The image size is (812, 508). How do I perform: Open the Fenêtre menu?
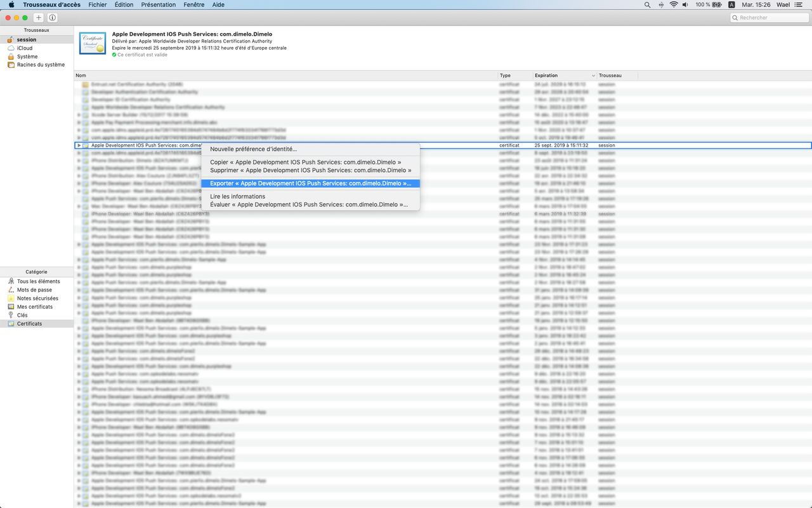click(x=193, y=4)
